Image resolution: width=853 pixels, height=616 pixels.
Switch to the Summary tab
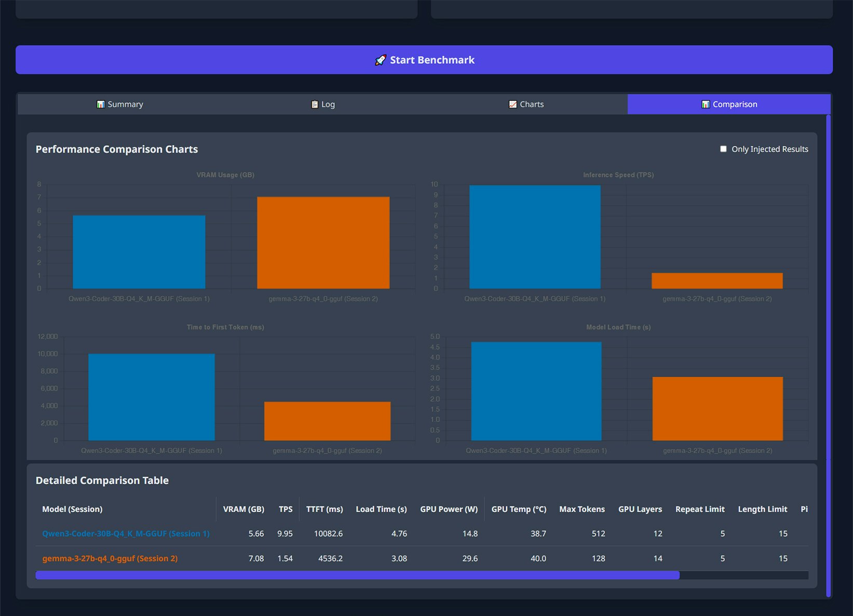tap(119, 104)
